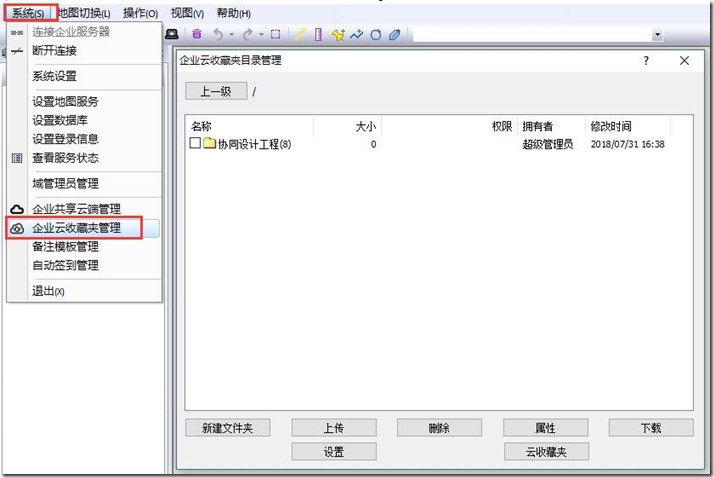Click the question mark help button

pyautogui.click(x=646, y=61)
